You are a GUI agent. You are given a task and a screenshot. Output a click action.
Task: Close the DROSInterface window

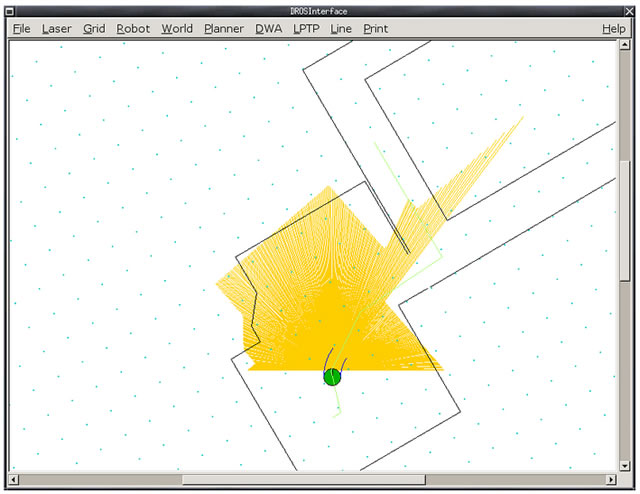[629, 11]
